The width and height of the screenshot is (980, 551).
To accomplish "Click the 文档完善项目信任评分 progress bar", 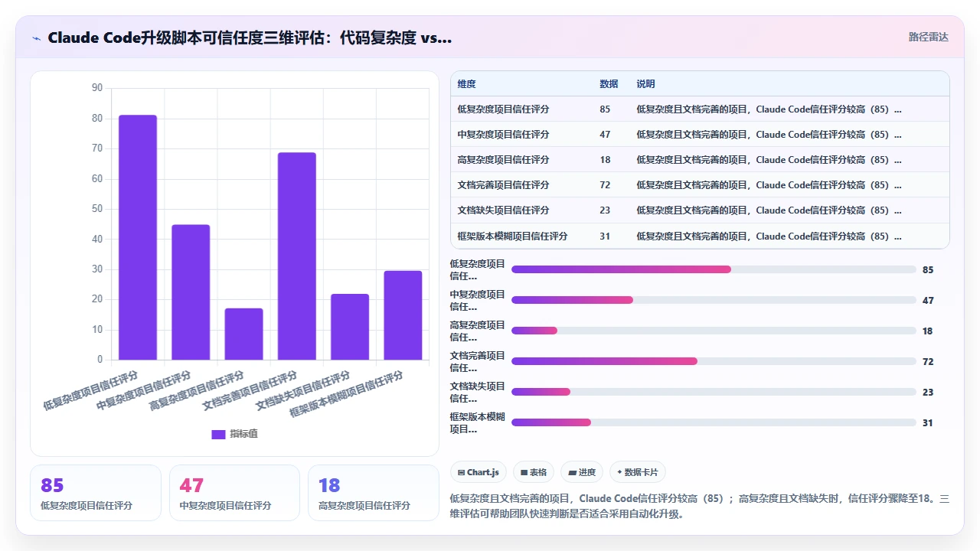I will click(x=714, y=361).
